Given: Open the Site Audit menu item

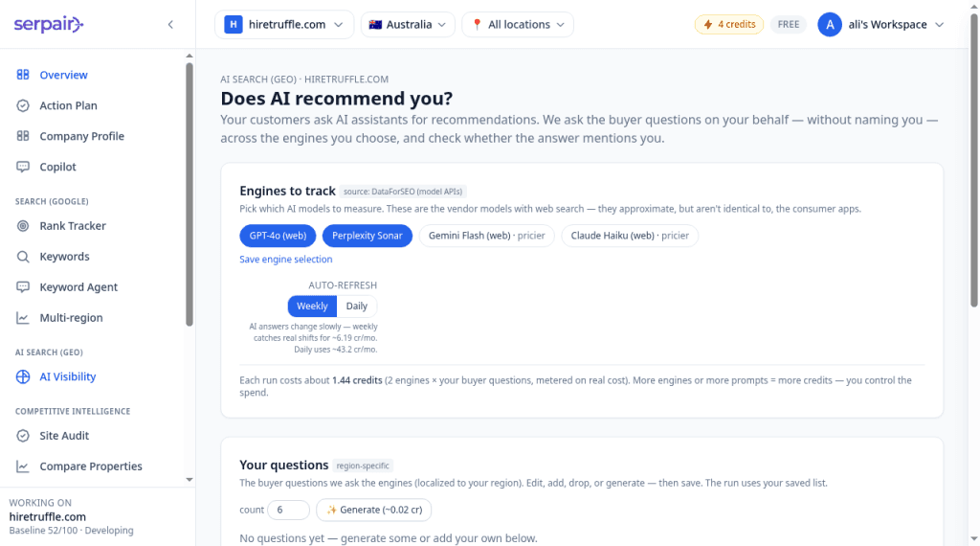Looking at the screenshot, I should [64, 435].
